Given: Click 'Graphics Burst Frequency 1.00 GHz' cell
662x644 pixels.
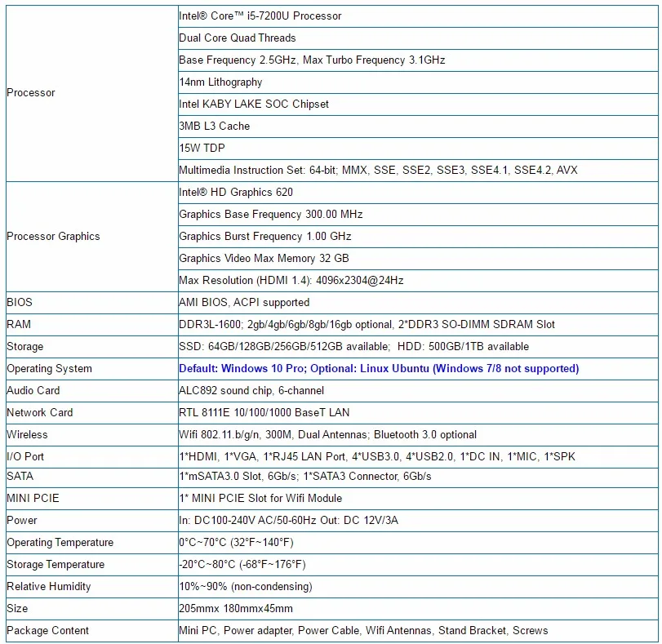Looking at the screenshot, I should pos(418,236).
